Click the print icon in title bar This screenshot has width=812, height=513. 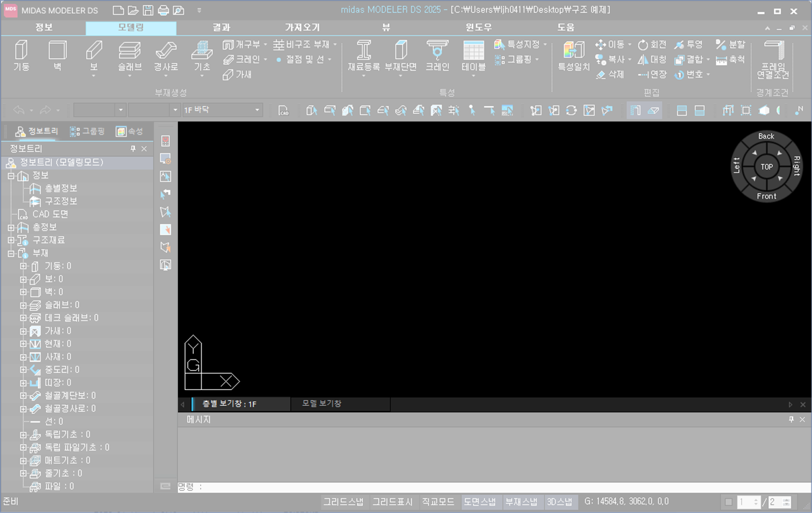click(163, 10)
